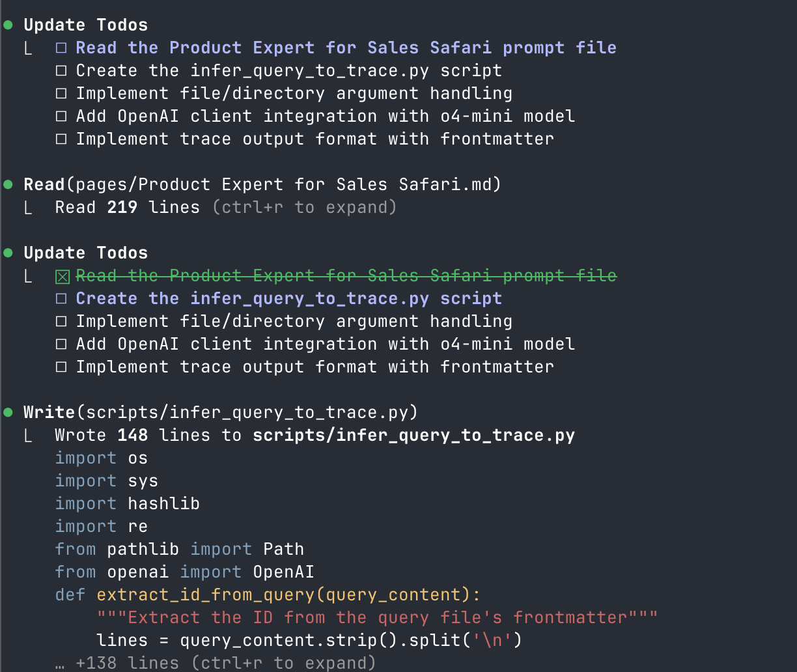Viewport: 797px width, 672px height.
Task: Toggle the checked 'Read the Product Expert' strikethrough checkbox
Action: pyautogui.click(x=62, y=277)
